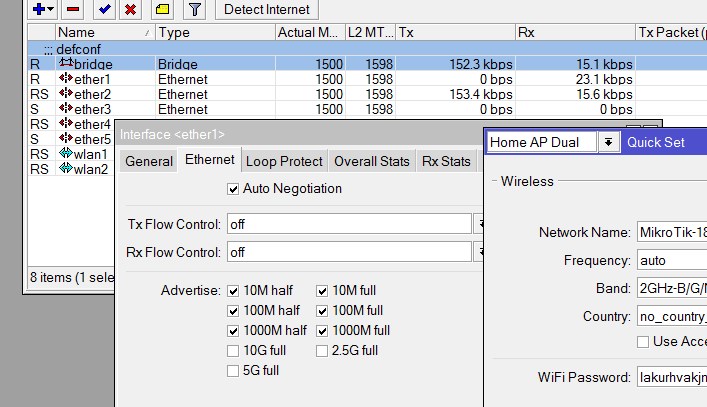Click the ether3 ethernet icon
Image resolution: width=707 pixels, height=407 pixels.
pos(66,109)
